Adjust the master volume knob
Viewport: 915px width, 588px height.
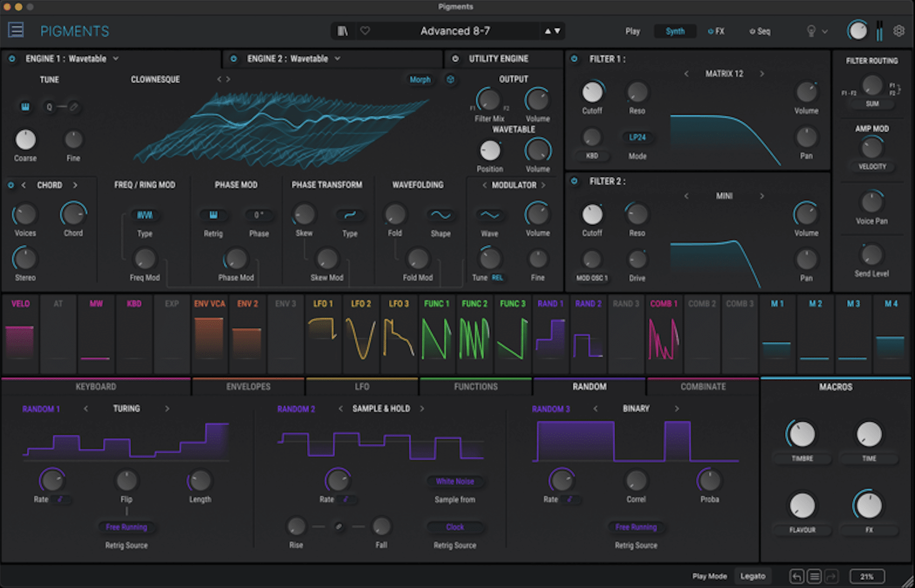(x=858, y=31)
